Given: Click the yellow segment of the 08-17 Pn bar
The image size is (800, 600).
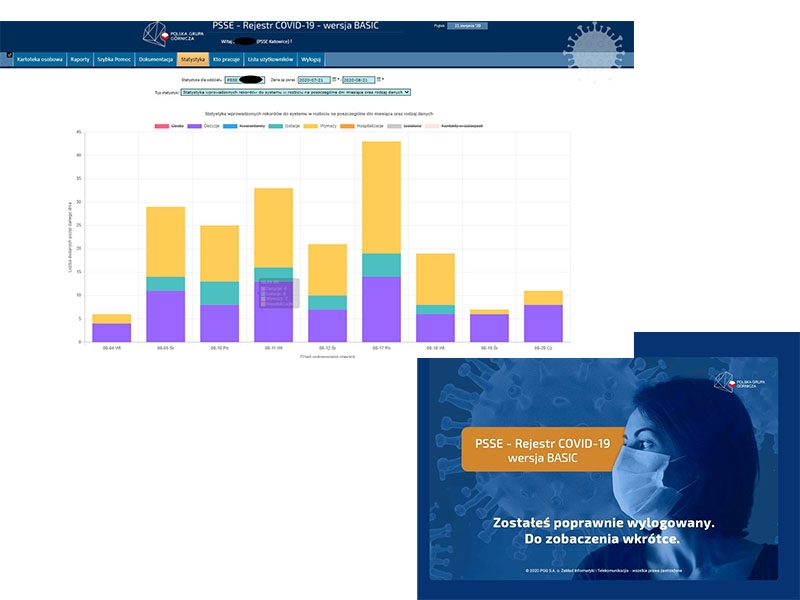Looking at the screenshot, I should pyautogui.click(x=382, y=197).
